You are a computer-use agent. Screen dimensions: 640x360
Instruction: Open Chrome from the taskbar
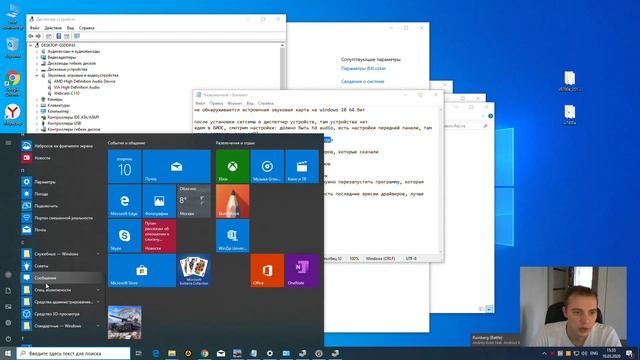pos(204,353)
